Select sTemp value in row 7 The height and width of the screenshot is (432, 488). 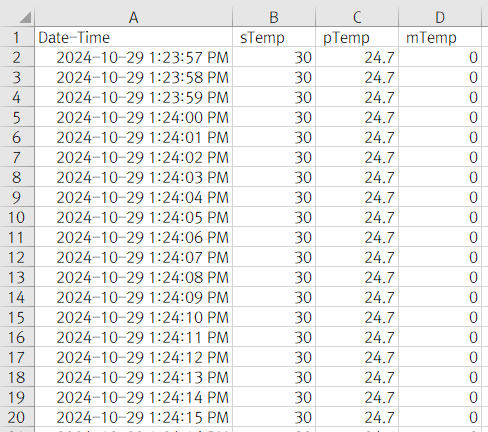274,157
